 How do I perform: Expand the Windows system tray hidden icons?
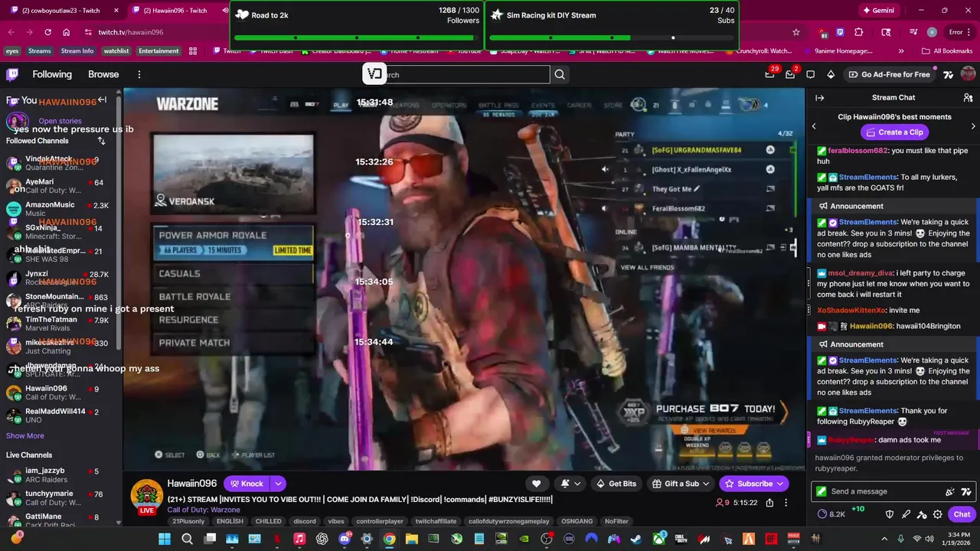[x=884, y=539]
